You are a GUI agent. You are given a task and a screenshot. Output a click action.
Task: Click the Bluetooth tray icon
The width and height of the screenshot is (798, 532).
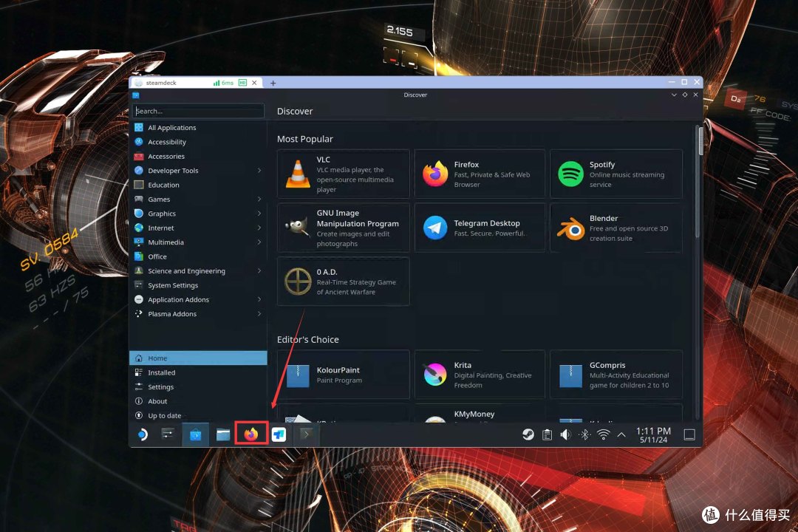pyautogui.click(x=584, y=434)
